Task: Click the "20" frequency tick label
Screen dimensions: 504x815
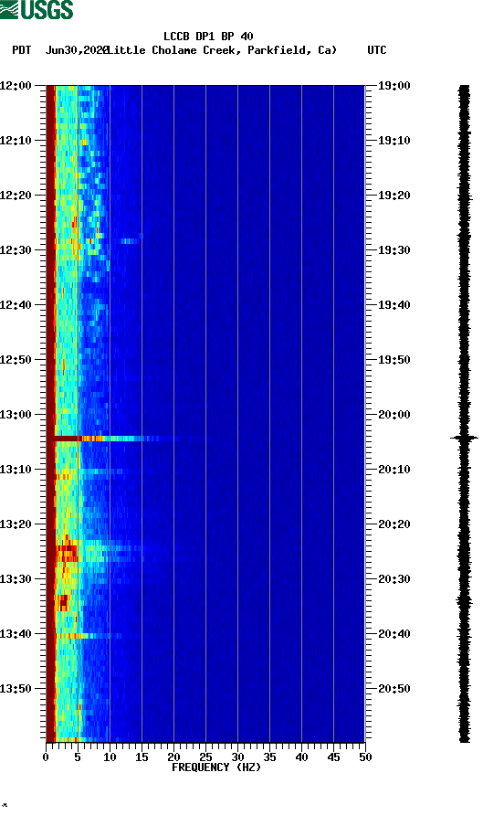Action: point(173,757)
